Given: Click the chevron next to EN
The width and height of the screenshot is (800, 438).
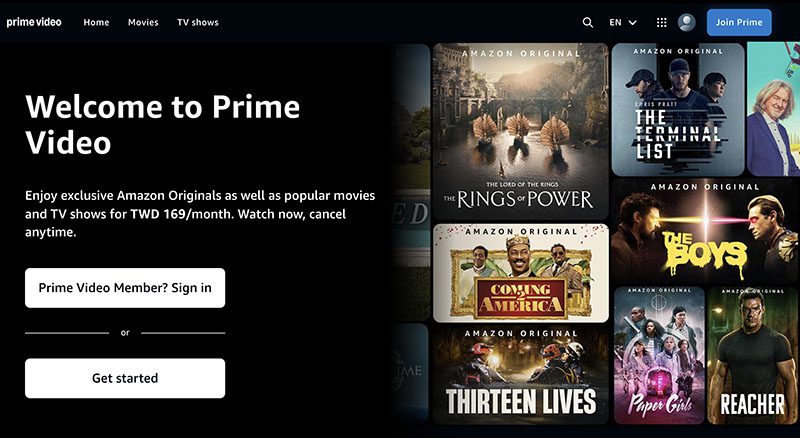Looking at the screenshot, I should click(x=633, y=23).
